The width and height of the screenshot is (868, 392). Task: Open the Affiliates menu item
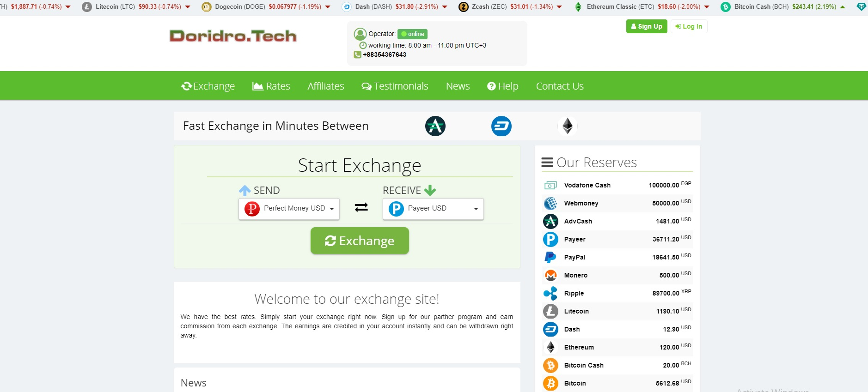tap(326, 86)
